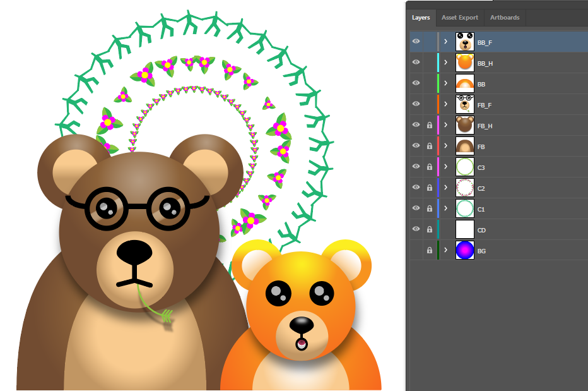The image size is (588, 391).
Task: Unlock the C1 layer
Action: click(430, 208)
